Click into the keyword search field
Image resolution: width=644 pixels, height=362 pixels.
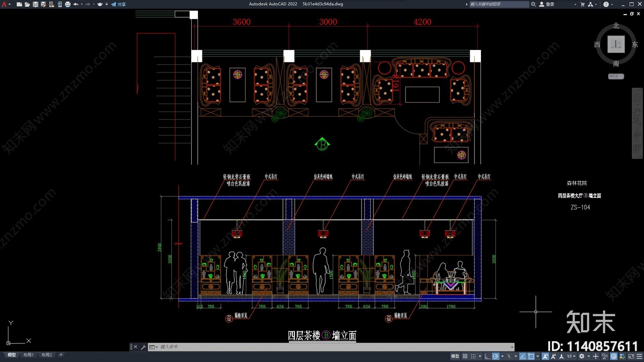coord(499,4)
